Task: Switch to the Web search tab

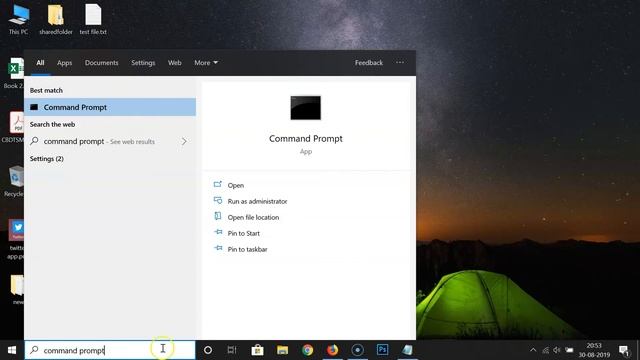Action: tap(175, 62)
